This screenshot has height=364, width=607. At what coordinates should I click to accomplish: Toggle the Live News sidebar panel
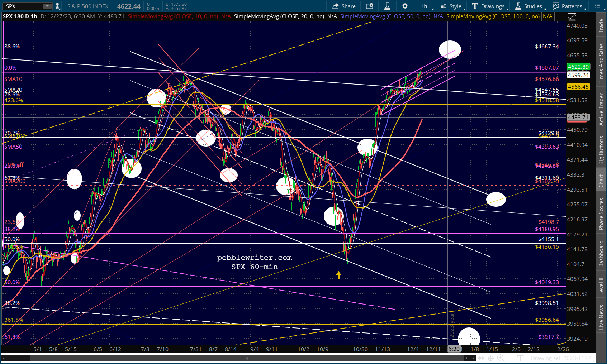pos(601,317)
